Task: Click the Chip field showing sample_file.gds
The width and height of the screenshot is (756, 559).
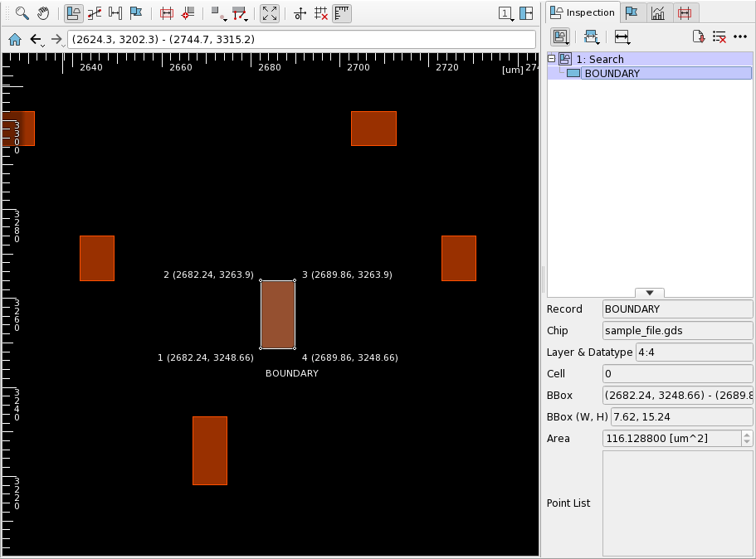Action: point(677,331)
